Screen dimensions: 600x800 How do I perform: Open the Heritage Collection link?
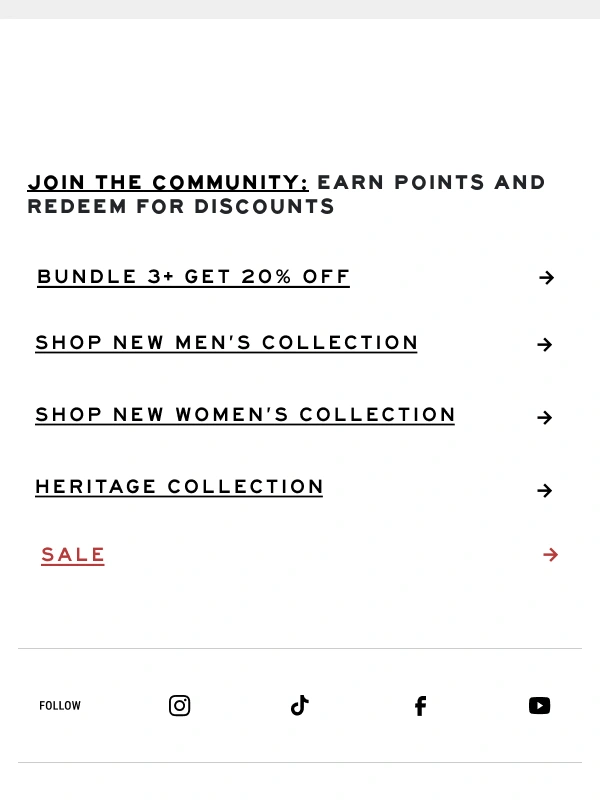tap(179, 487)
